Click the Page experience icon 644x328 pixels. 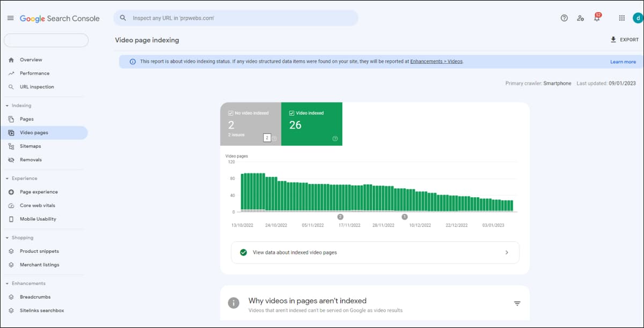11,192
